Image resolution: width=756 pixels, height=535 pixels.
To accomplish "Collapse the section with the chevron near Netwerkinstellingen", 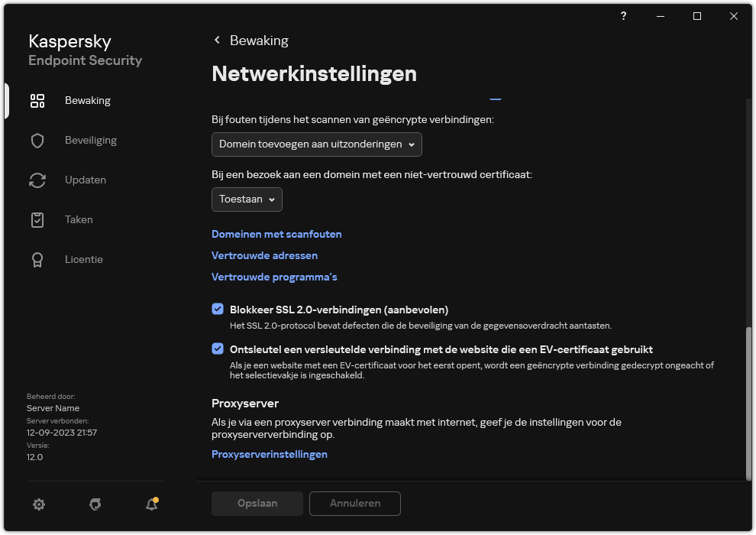I will [x=496, y=98].
